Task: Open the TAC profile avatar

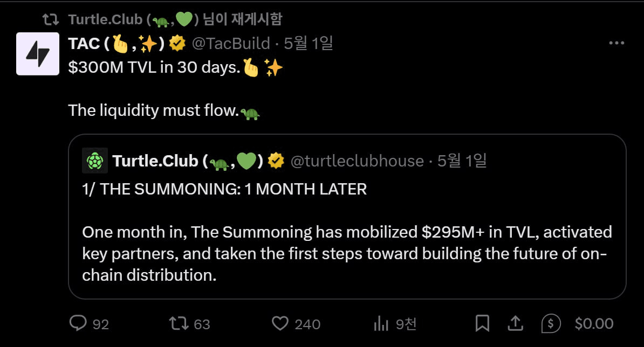Action: 38,54
